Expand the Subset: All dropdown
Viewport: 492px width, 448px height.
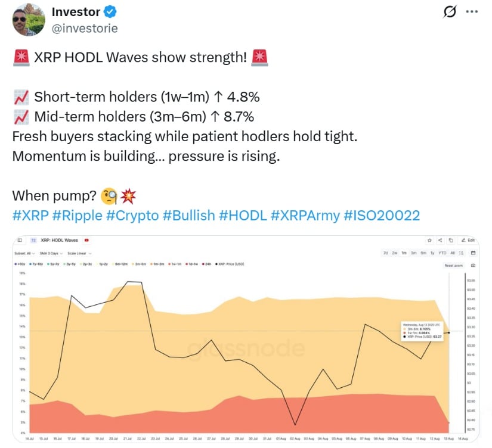(x=24, y=253)
